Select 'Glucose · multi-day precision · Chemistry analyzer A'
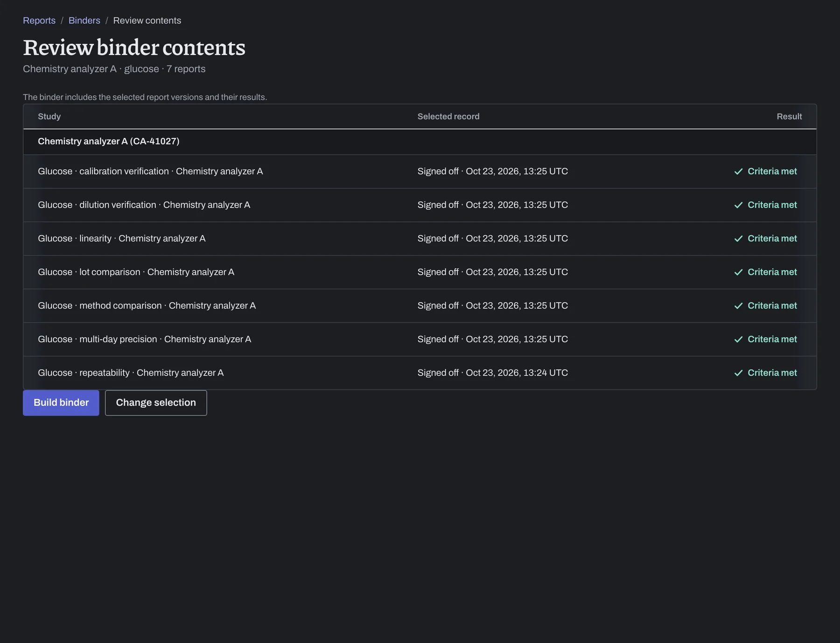The image size is (840, 643). click(x=144, y=339)
